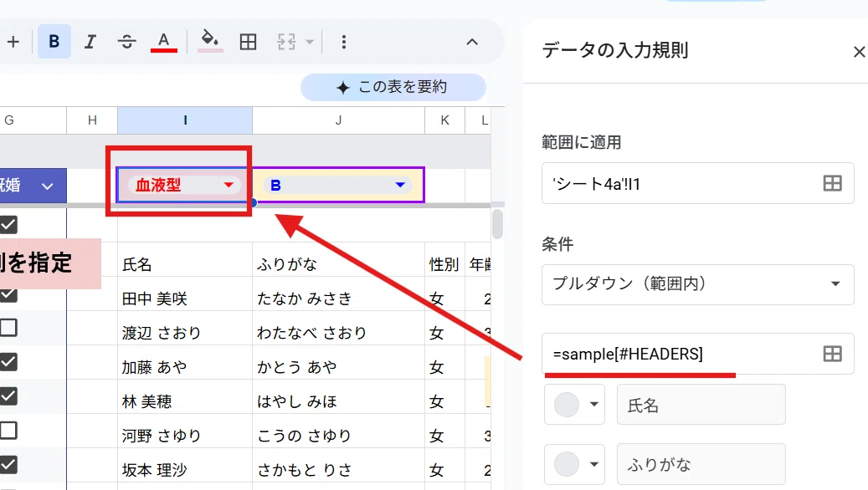868x490 pixels.
Task: Open the borders tool
Action: pos(248,42)
